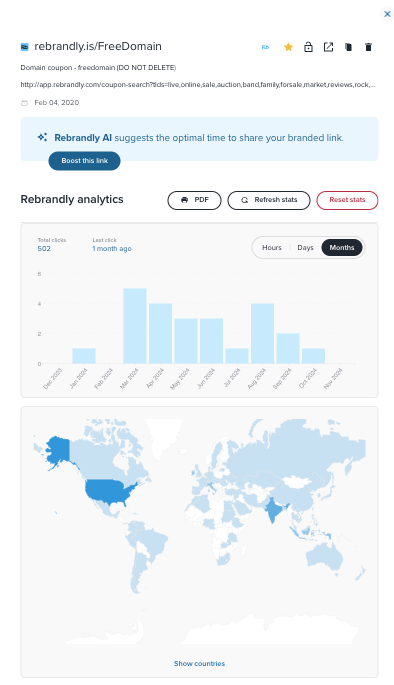
Task: Click the 'Rebrandly analytics' heading
Action: point(72,200)
